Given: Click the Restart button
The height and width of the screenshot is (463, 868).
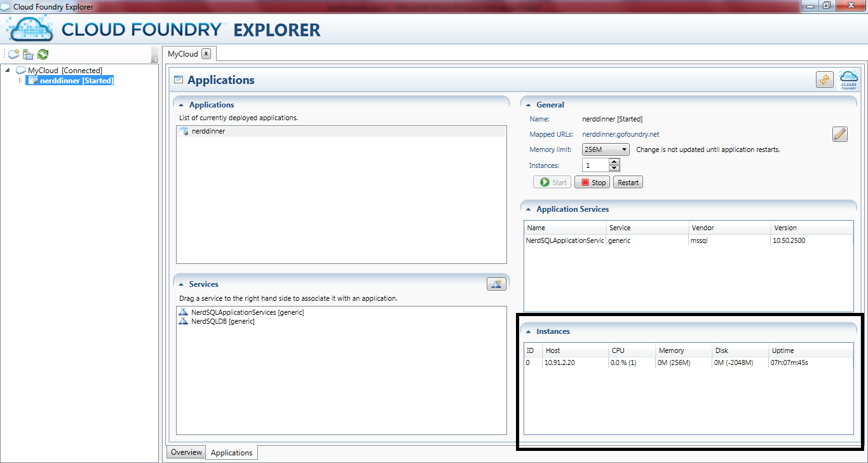Looking at the screenshot, I should (628, 183).
